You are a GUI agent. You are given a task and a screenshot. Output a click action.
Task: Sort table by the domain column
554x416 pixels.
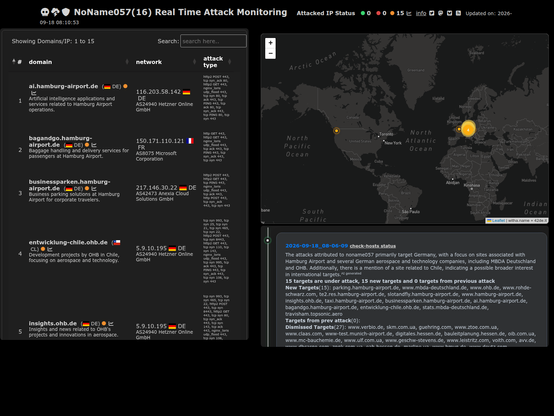(78, 62)
